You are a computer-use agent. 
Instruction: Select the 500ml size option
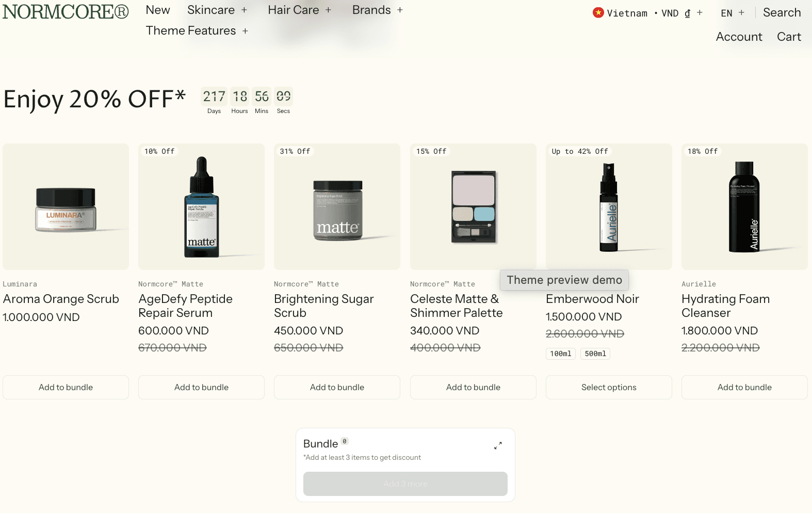595,354
